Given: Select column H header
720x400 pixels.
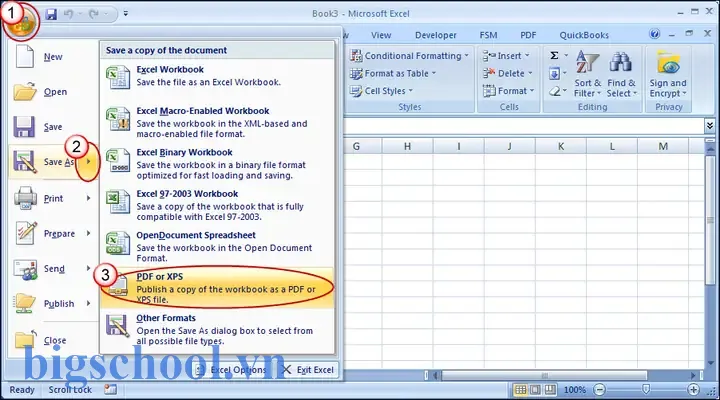Looking at the screenshot, I should 407,146.
